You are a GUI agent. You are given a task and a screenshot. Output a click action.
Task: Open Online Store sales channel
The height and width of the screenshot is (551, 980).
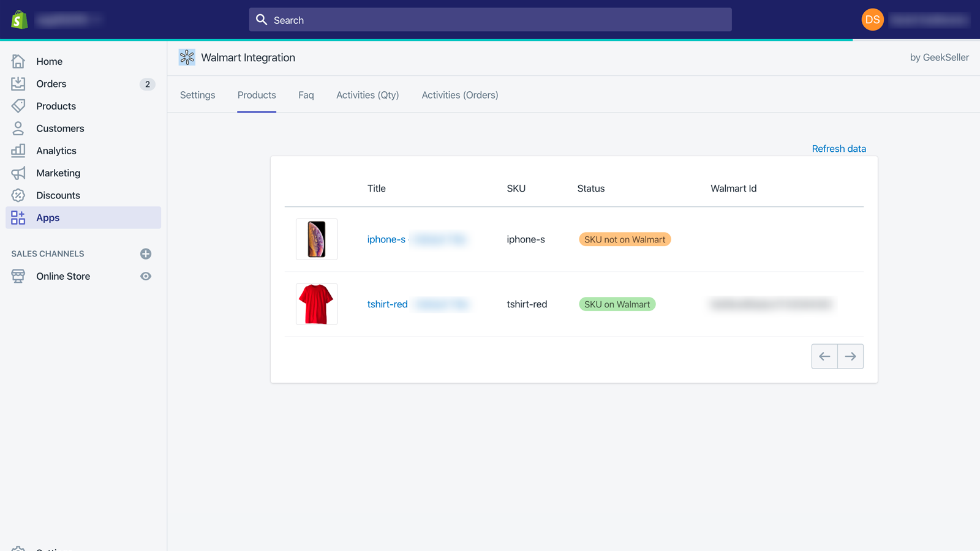click(x=63, y=276)
